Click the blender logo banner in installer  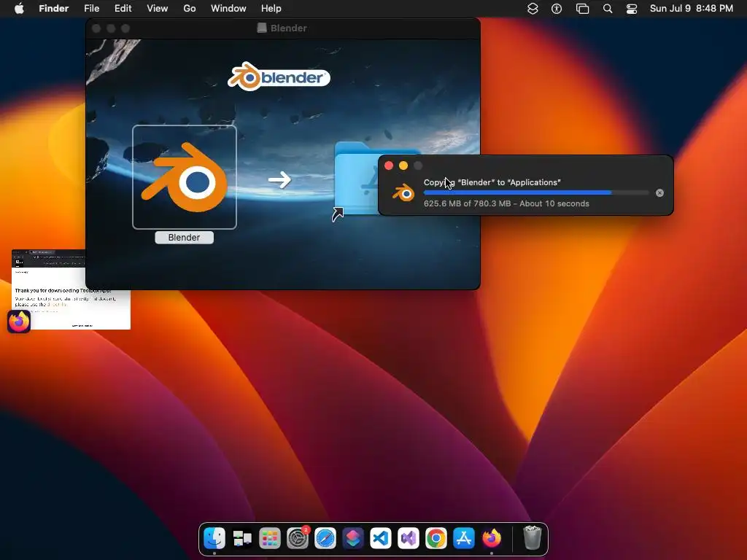279,77
